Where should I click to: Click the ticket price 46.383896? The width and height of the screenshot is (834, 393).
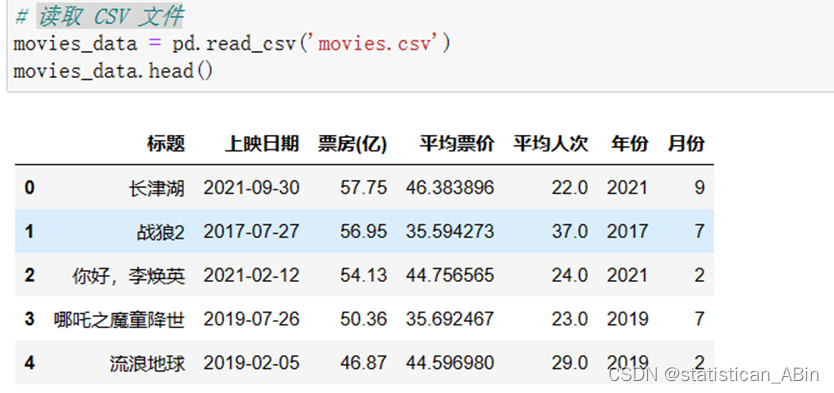point(450,188)
